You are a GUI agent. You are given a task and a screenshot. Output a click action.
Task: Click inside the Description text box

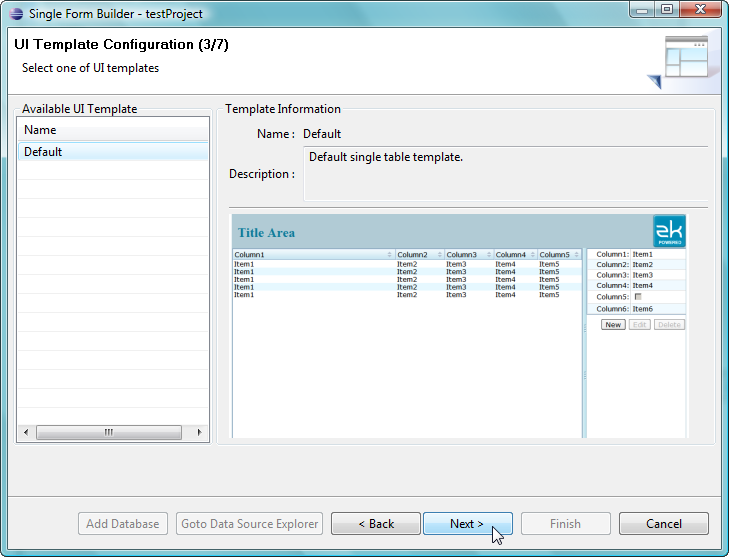point(505,174)
